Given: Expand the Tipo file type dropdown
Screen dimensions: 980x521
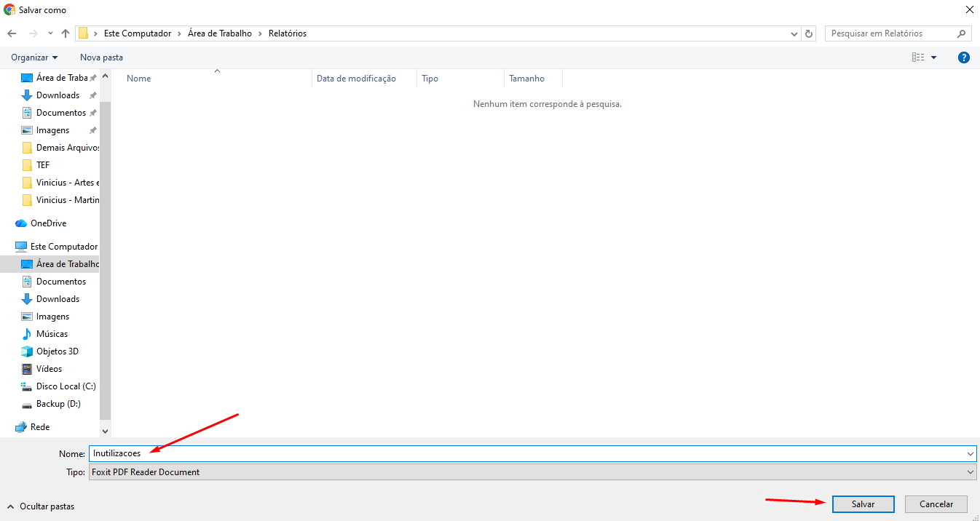Looking at the screenshot, I should point(970,472).
